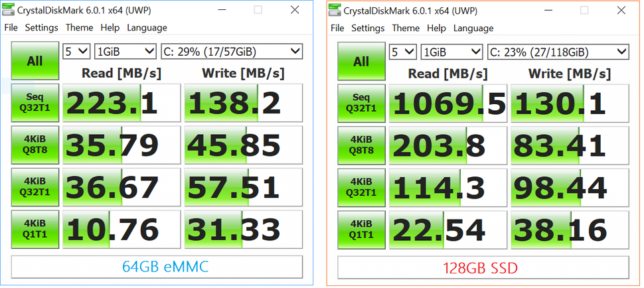Close the SSD CrystalDiskMark window
Image resolution: width=644 pixels, height=288 pixels.
tap(621, 11)
